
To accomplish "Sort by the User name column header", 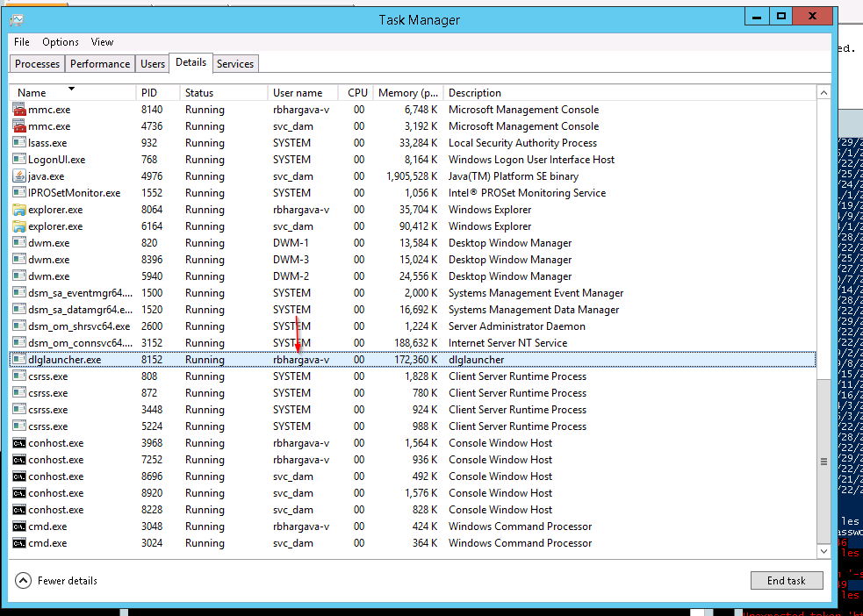I will coord(303,93).
